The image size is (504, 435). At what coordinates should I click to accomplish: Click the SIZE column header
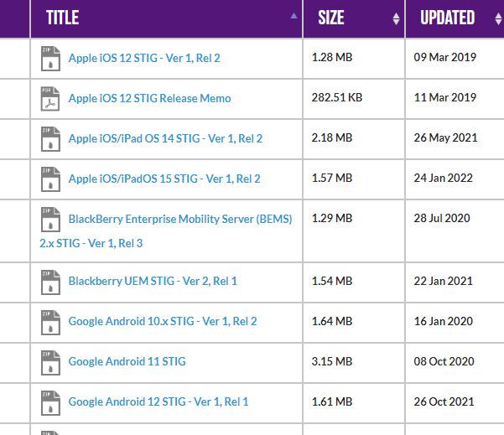pyautogui.click(x=331, y=18)
